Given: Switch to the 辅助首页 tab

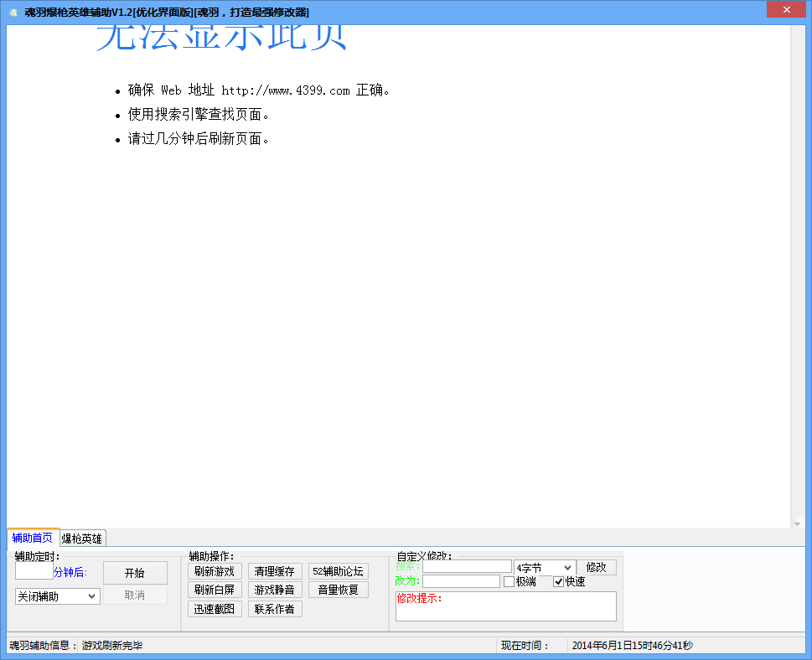Looking at the screenshot, I should [33, 538].
